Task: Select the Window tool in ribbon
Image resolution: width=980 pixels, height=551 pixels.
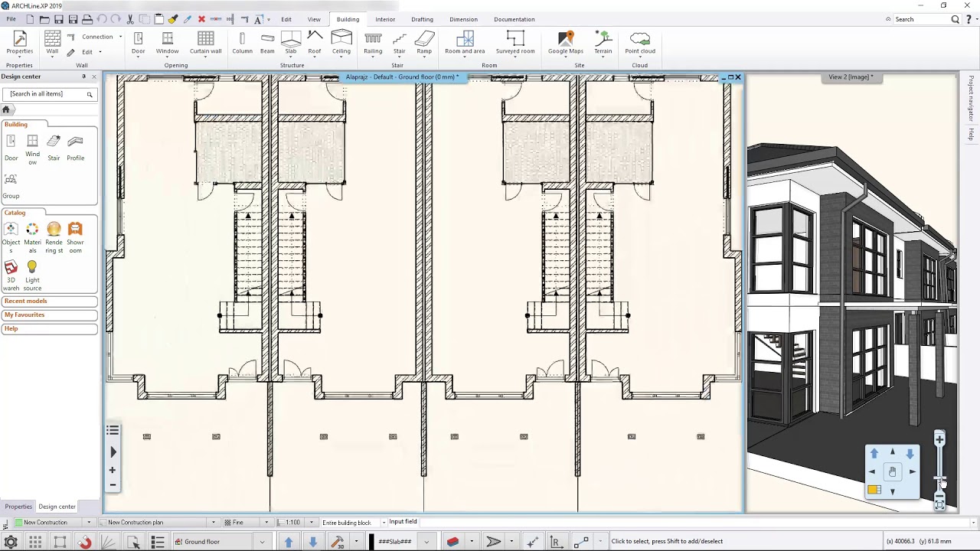Action: [x=167, y=42]
